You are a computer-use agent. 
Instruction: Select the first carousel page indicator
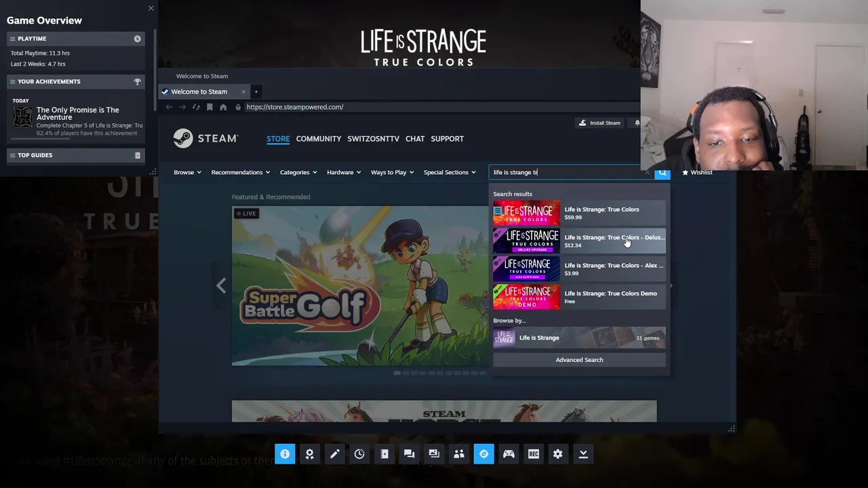pos(397,373)
